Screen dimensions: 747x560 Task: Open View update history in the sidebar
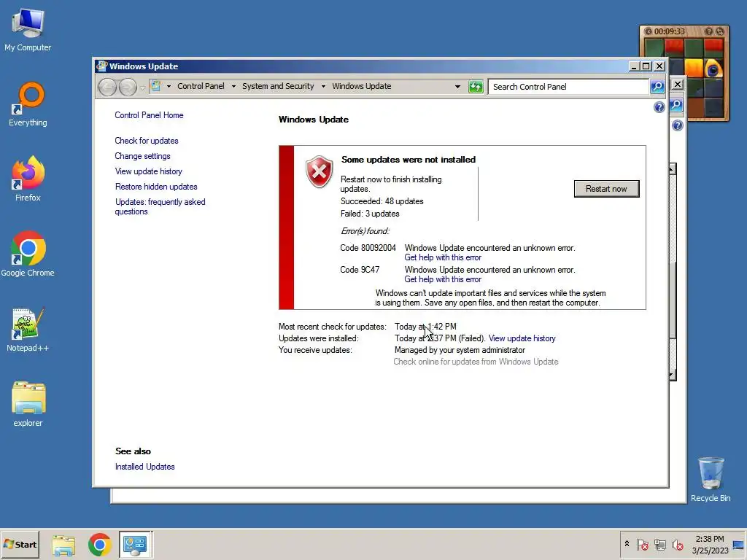[148, 171]
